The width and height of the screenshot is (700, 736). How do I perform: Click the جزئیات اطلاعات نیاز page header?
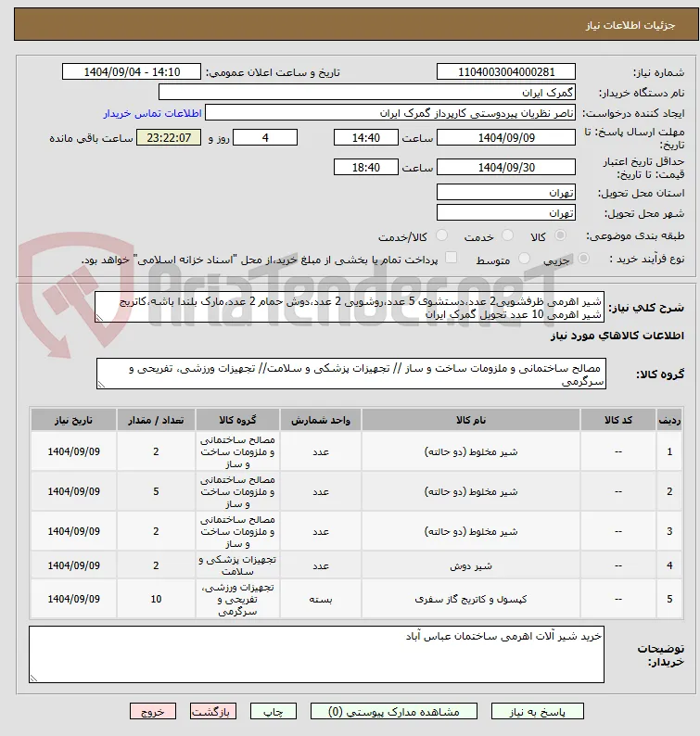tap(630, 25)
